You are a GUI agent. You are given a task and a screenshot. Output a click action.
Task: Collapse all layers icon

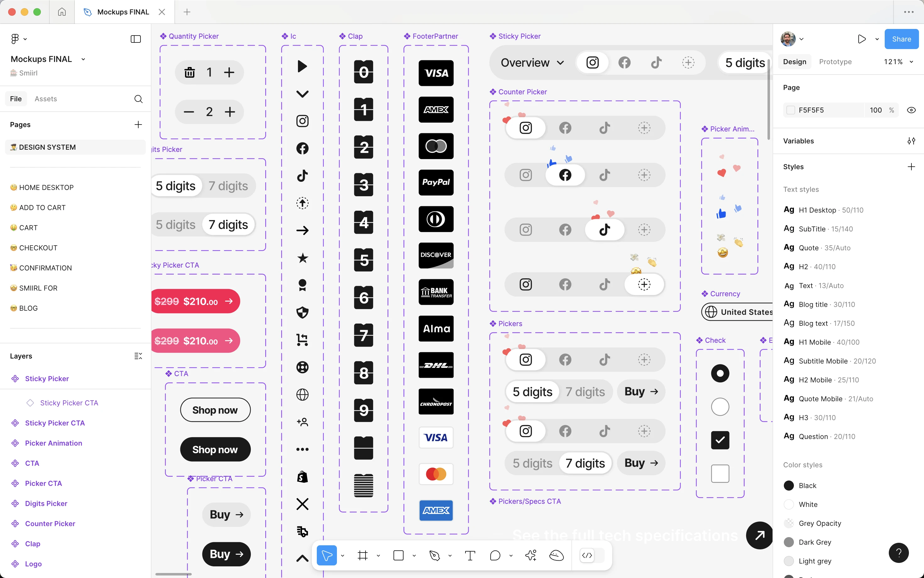(x=138, y=356)
